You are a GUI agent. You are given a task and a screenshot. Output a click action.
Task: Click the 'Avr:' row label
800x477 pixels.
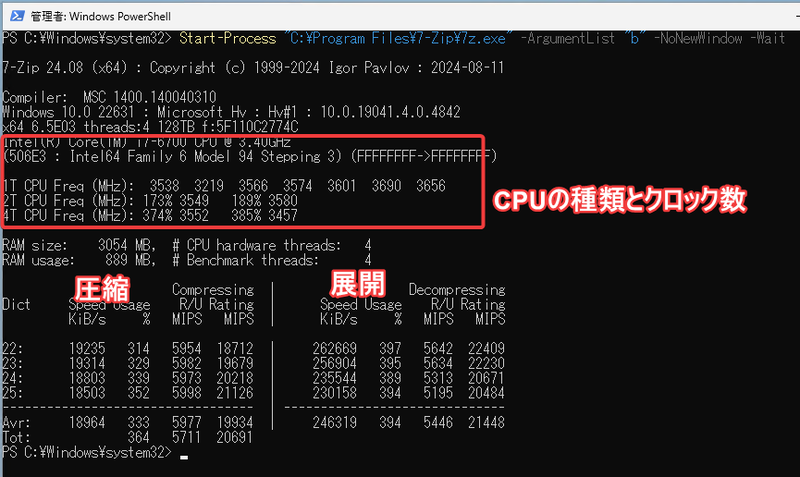(16, 423)
